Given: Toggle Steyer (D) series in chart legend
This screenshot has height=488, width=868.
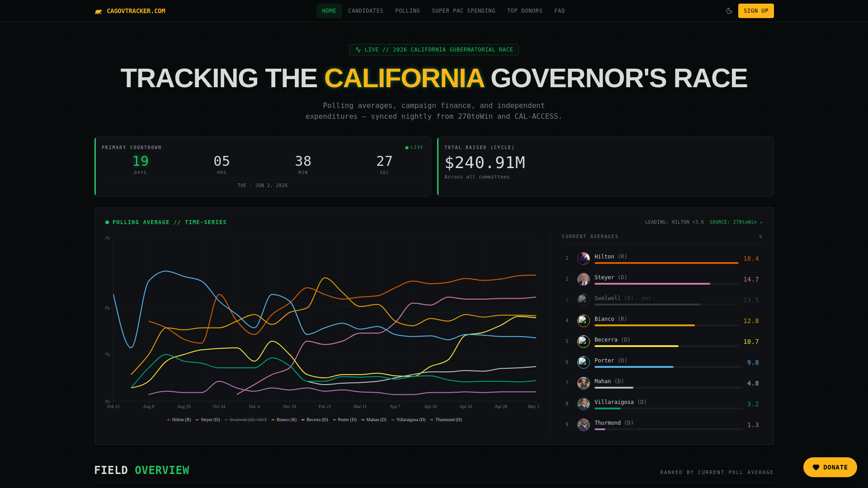Looking at the screenshot, I should 208,420.
